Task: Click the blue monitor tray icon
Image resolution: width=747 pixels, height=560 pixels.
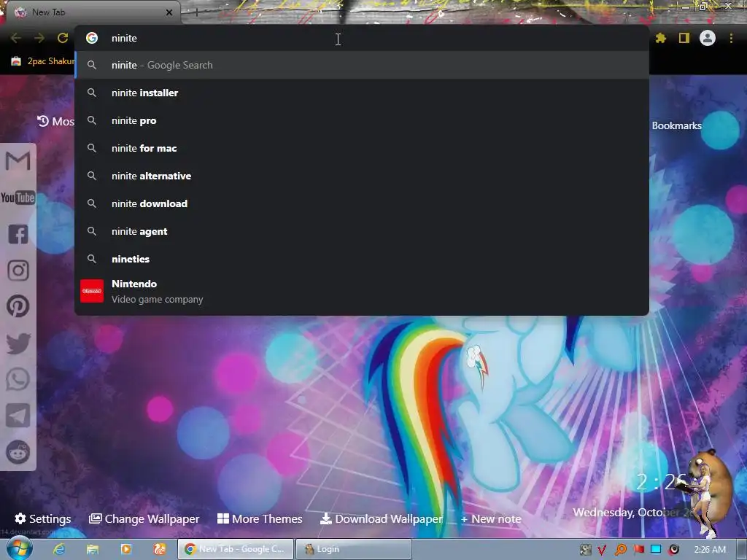Action: tap(656, 550)
